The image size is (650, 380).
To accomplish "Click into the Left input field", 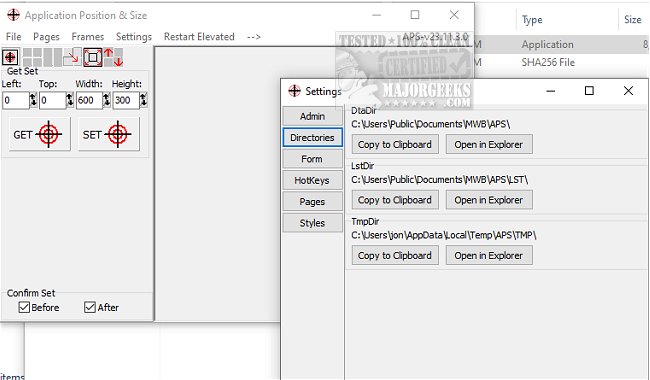I will click(16, 100).
